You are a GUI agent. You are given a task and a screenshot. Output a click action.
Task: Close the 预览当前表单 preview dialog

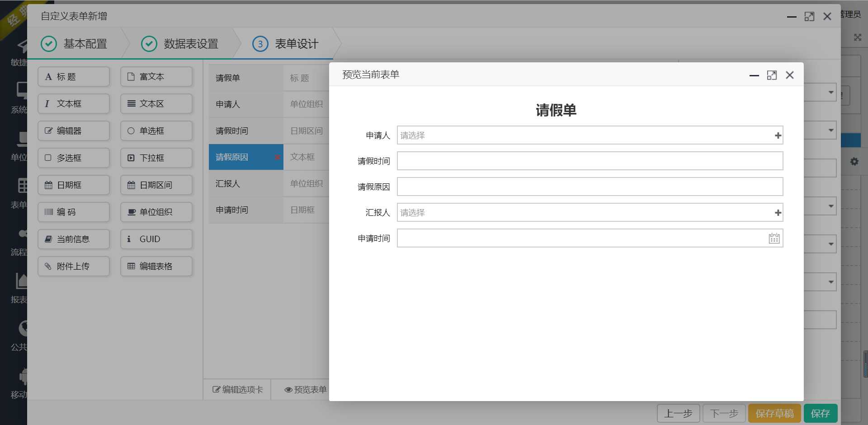(790, 75)
